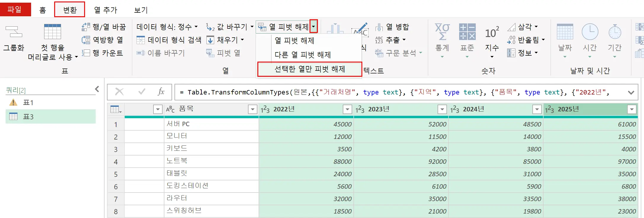
Task: Open the 파일 tab
Action: tap(15, 9)
